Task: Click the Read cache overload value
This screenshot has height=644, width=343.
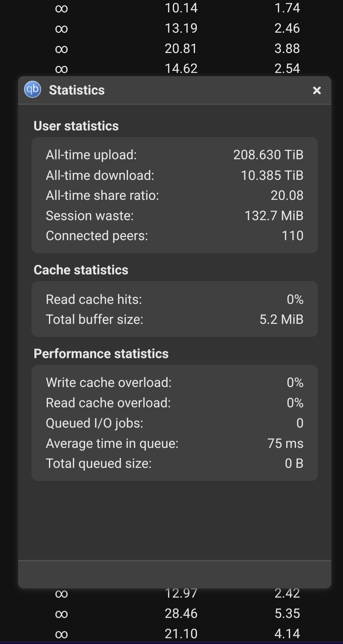Action: 295,403
